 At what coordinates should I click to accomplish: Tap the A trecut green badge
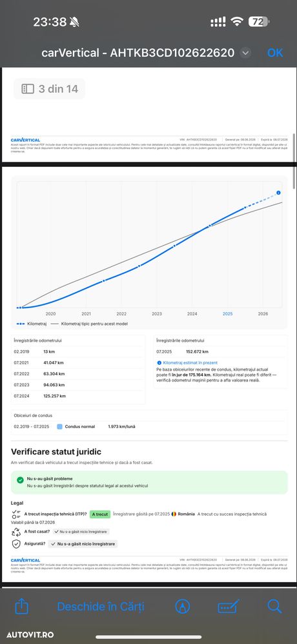[x=100, y=514]
